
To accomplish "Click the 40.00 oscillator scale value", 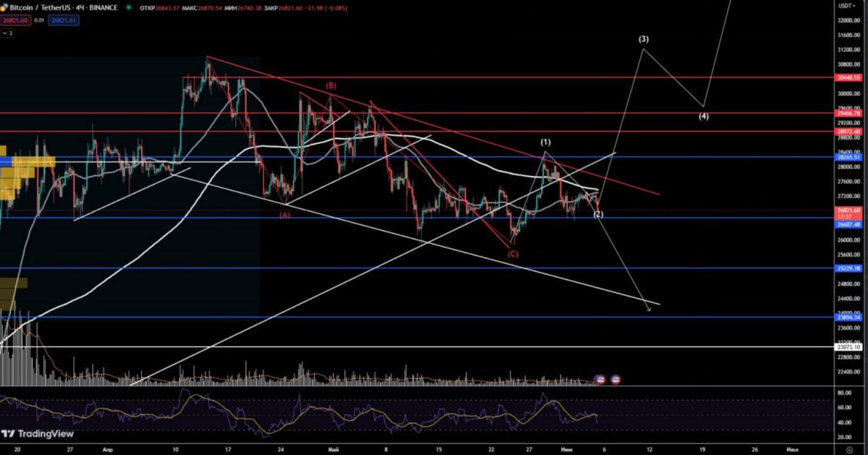I will pyautogui.click(x=844, y=422).
